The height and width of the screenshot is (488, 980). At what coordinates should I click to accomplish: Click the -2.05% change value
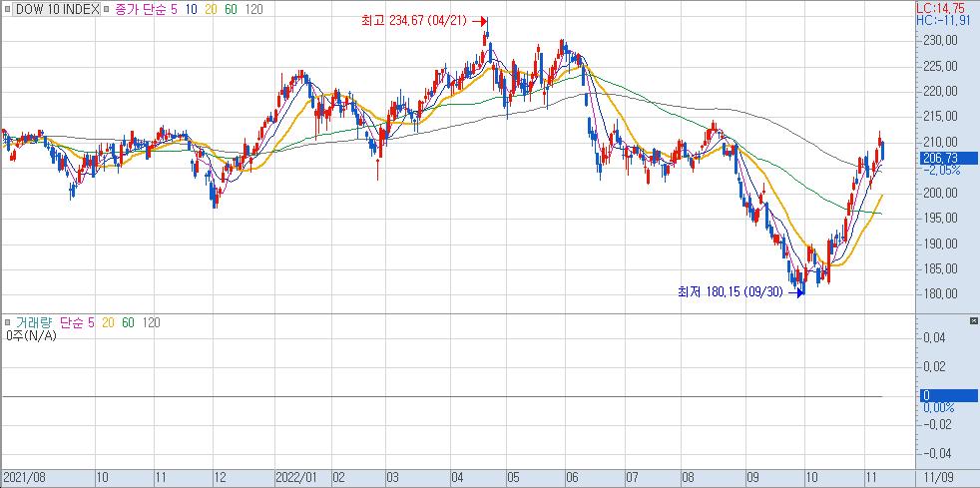pos(941,170)
